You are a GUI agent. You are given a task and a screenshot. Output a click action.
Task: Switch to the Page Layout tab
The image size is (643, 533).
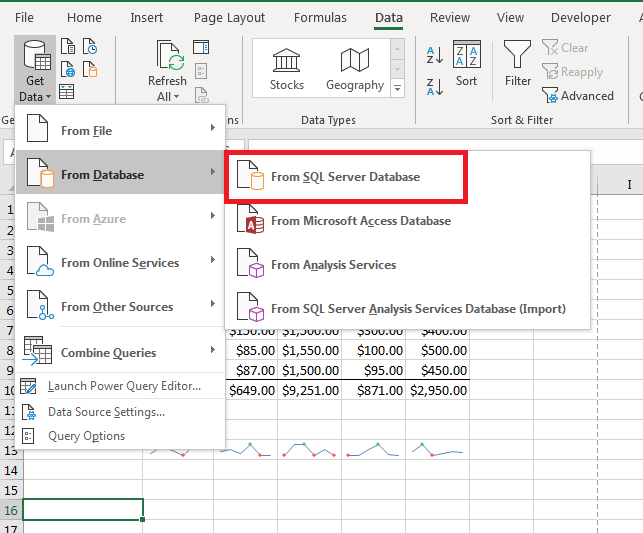[x=229, y=18]
